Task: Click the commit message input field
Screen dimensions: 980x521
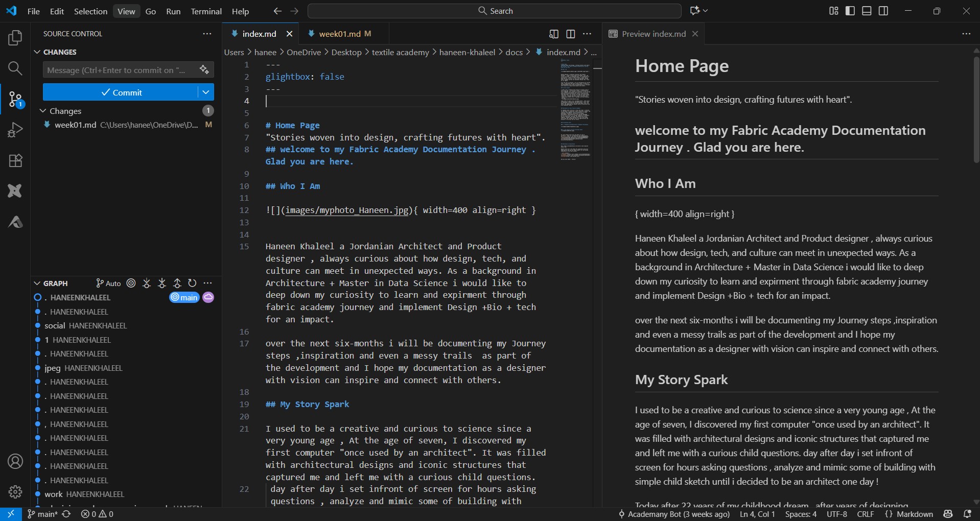Action: pos(118,70)
